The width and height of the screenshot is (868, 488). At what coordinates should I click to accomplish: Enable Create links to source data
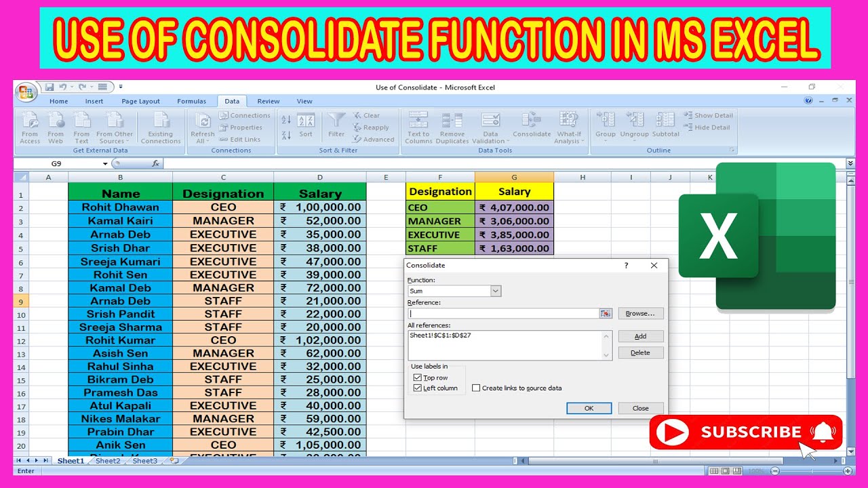click(476, 388)
